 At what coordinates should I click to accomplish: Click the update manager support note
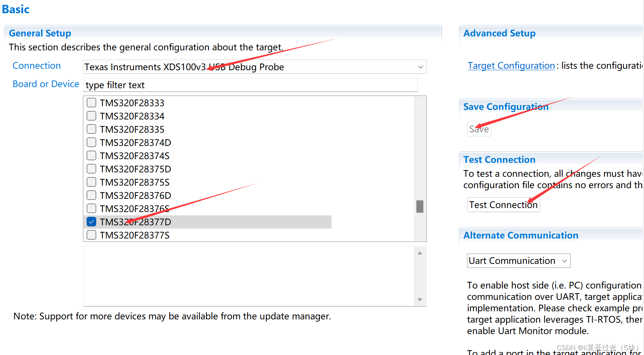coord(172,316)
